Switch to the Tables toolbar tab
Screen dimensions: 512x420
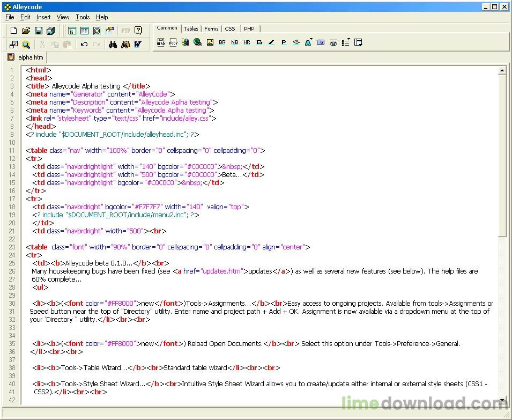(191, 29)
